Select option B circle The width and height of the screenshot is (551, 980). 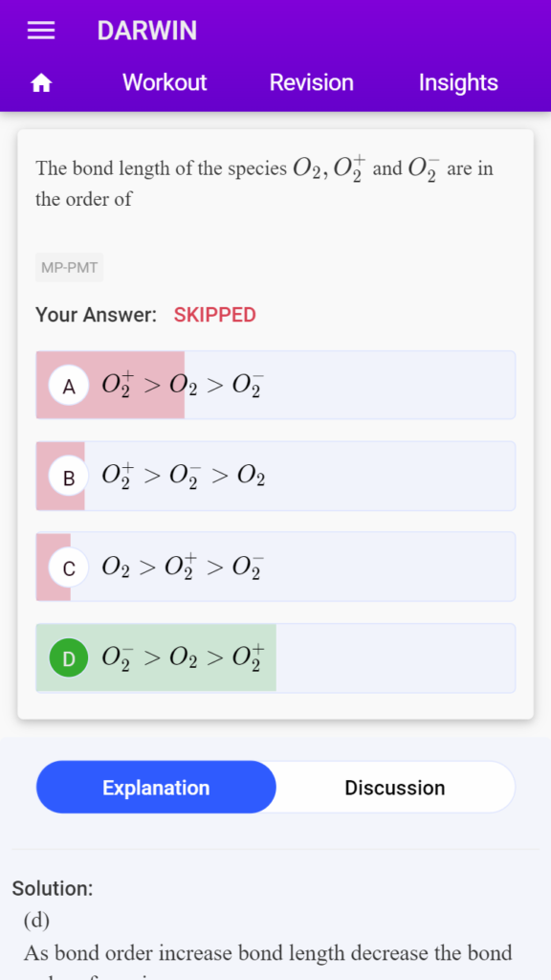69,477
